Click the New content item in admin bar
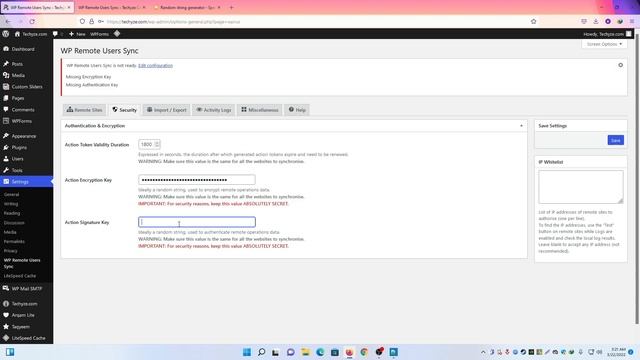 pos(77,34)
